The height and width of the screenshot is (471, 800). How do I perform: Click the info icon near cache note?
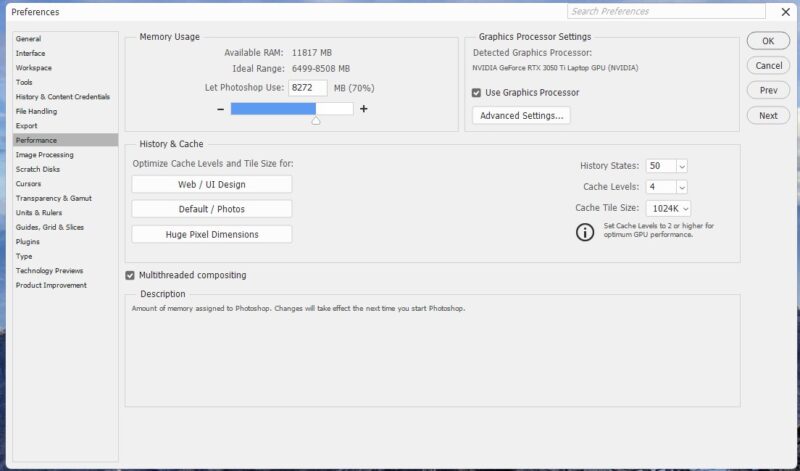[x=585, y=232]
